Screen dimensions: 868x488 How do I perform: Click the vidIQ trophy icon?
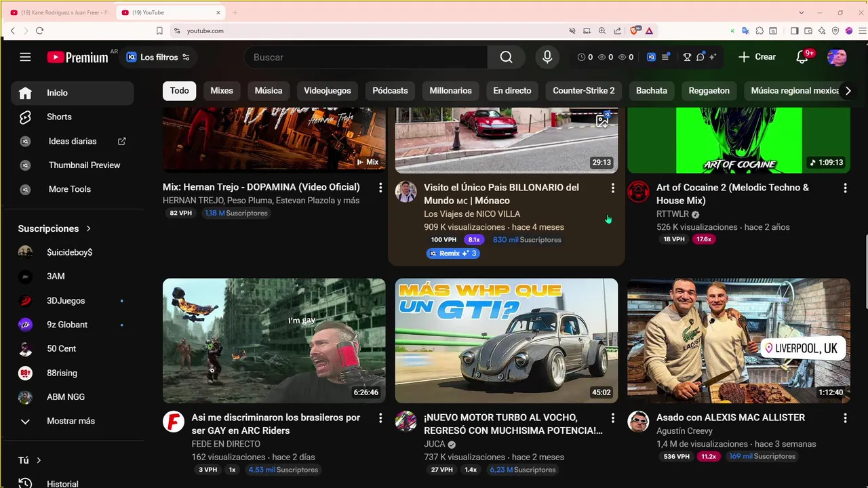pos(687,57)
